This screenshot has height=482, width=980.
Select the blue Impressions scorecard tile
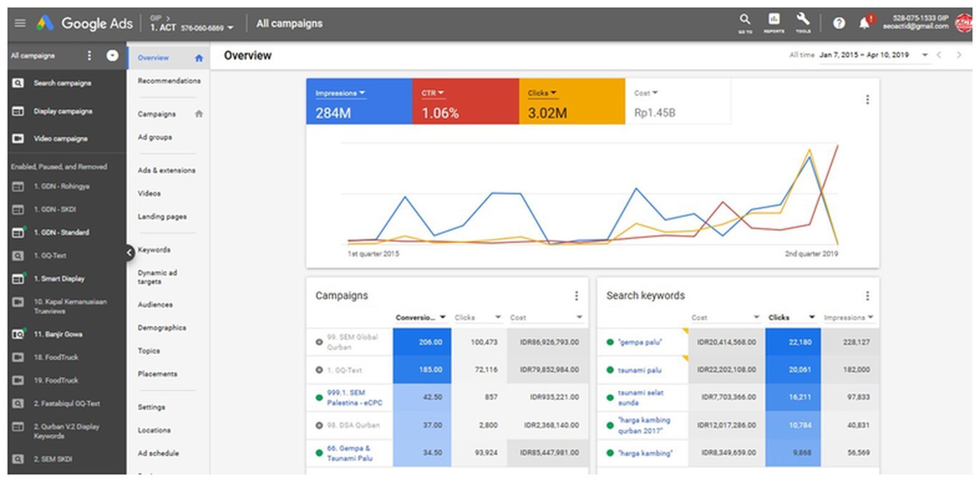359,101
